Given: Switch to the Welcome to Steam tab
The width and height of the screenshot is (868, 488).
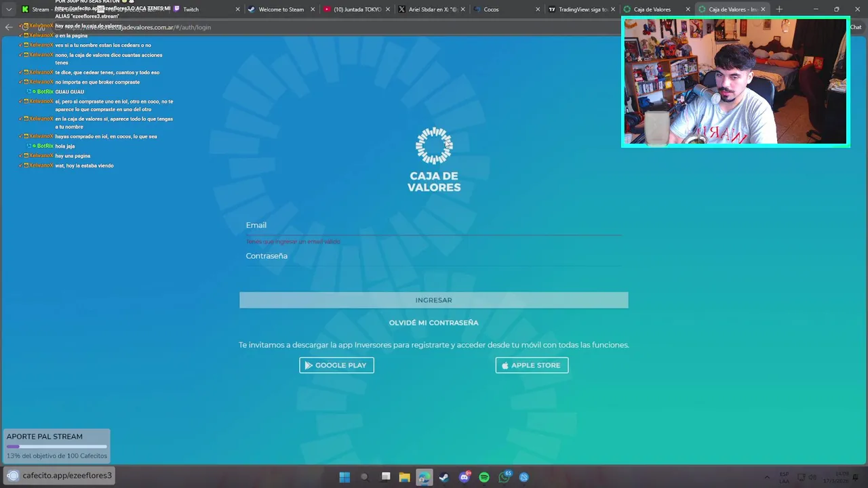Looking at the screenshot, I should pos(281,9).
